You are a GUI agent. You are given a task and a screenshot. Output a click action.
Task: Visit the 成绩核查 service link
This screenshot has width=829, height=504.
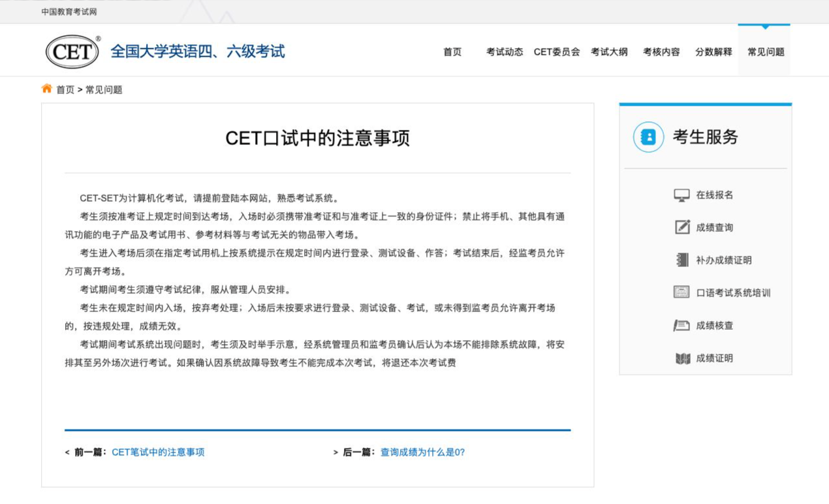tap(714, 326)
